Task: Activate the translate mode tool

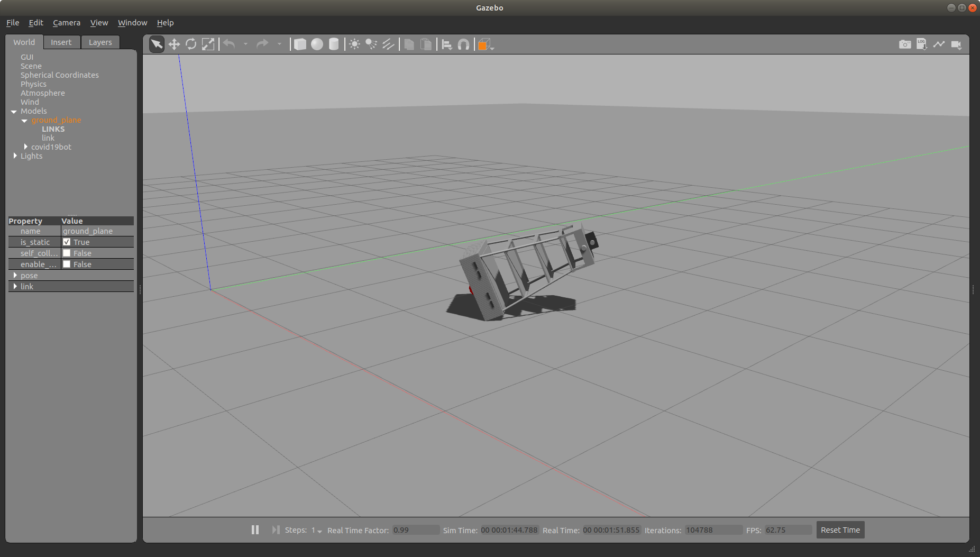Action: point(174,44)
